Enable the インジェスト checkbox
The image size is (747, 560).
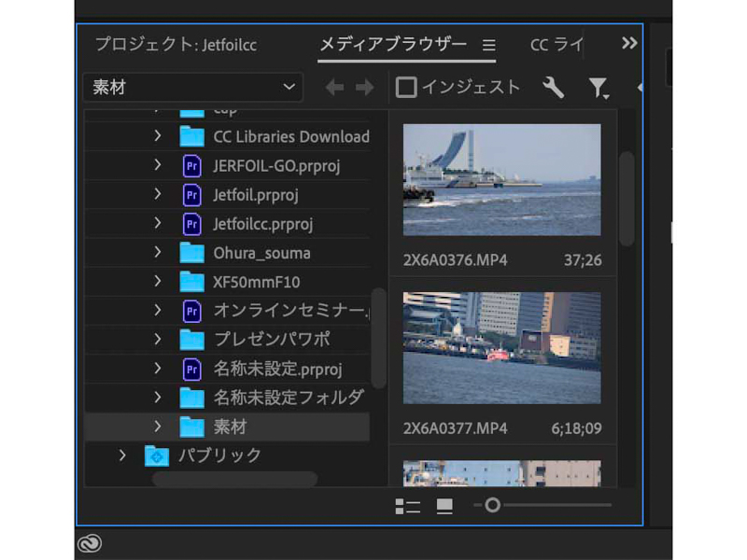coord(407,87)
